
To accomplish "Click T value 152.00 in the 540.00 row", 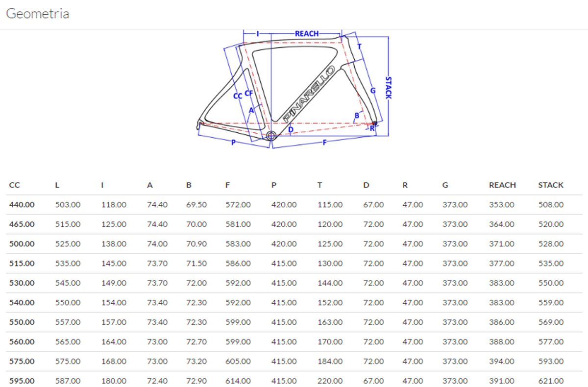I will click(330, 303).
